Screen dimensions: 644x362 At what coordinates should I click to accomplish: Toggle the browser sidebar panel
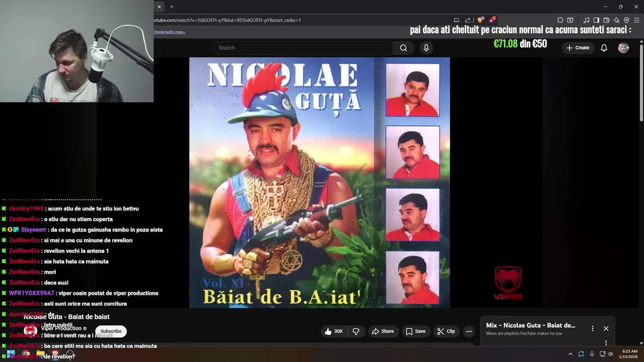click(596, 20)
